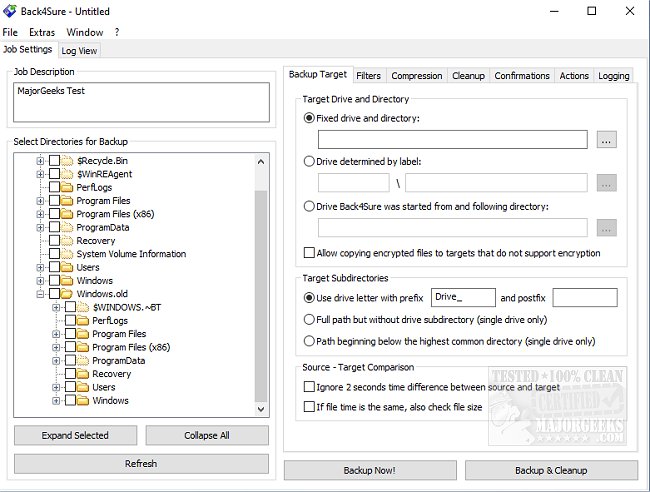The height and width of the screenshot is (492, 650).
Task: Click the Backup & Cleanup button
Action: point(551,470)
